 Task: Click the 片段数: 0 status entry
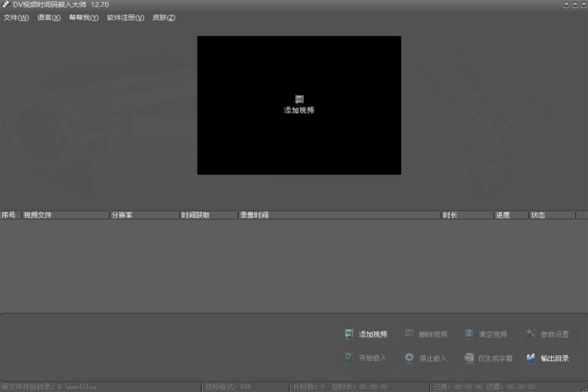click(309, 387)
